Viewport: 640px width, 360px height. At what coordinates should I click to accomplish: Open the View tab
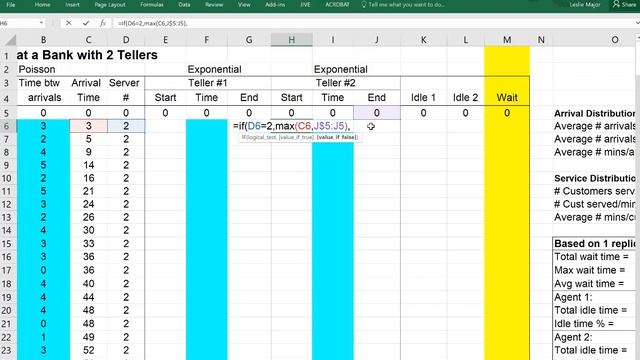point(244,4)
